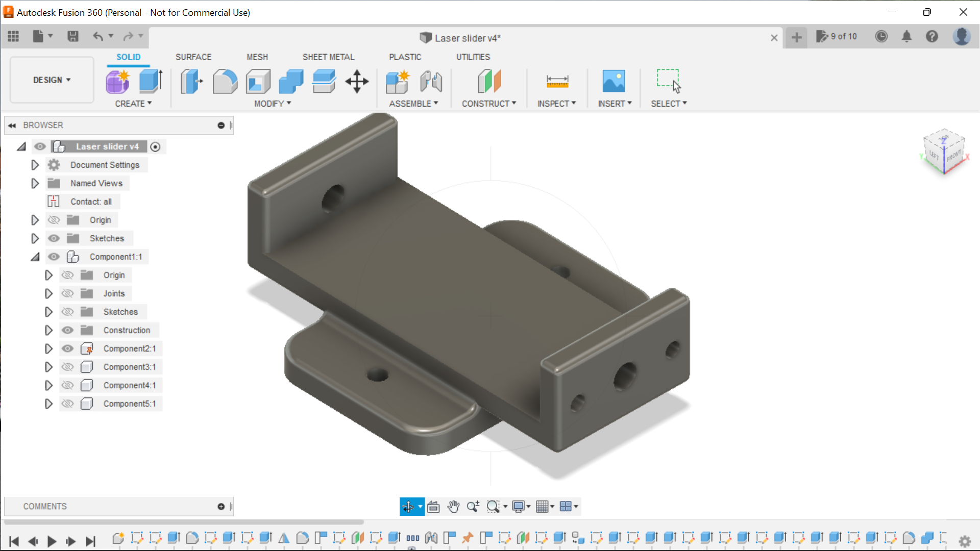Select the Fillet modify tool
The image size is (980, 551).
(x=225, y=82)
